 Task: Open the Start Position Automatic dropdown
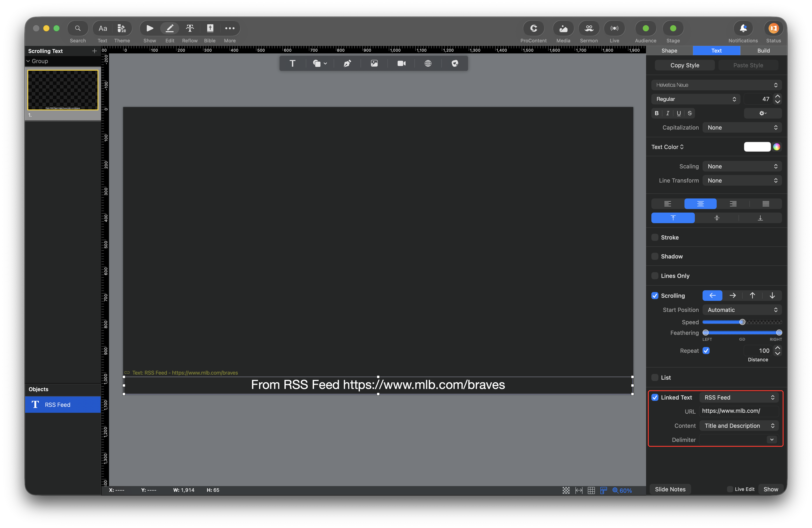click(742, 310)
